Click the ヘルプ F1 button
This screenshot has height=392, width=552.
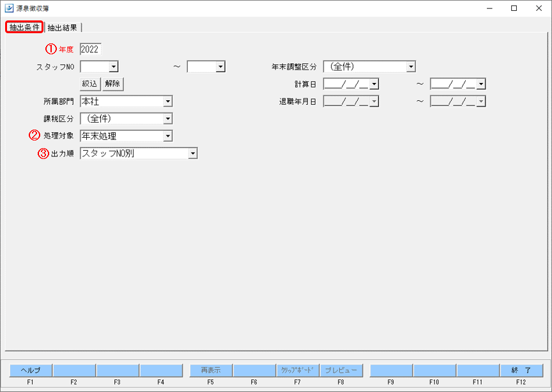(x=31, y=370)
